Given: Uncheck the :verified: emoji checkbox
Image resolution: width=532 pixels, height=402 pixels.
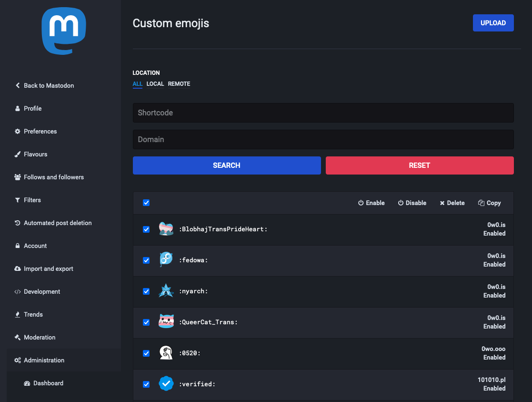Looking at the screenshot, I should (146, 384).
